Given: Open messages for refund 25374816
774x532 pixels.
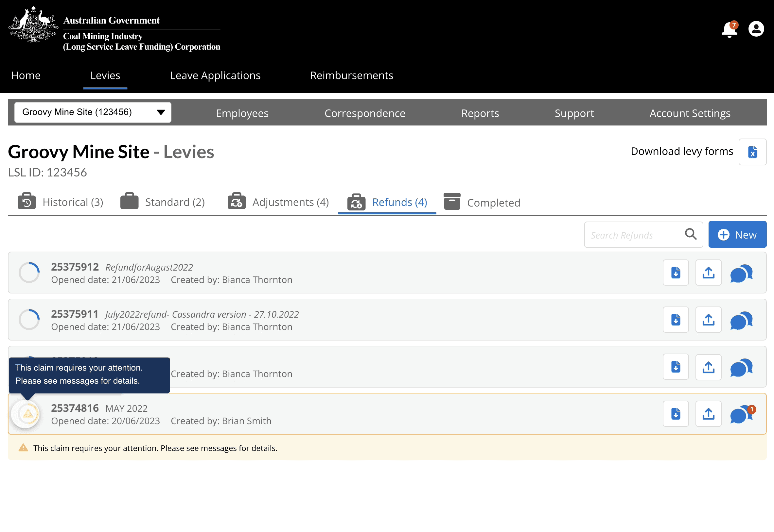Looking at the screenshot, I should click(x=741, y=414).
